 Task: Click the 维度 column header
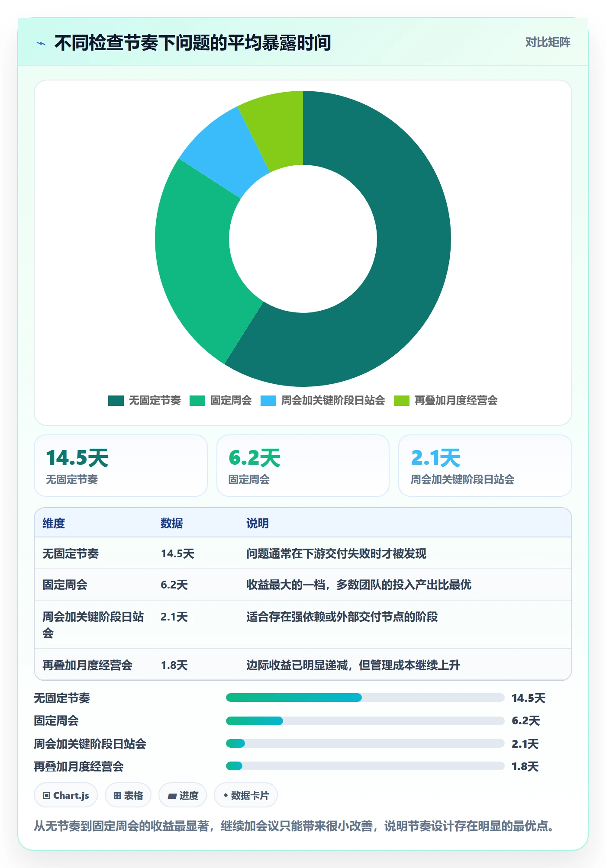[x=54, y=523]
